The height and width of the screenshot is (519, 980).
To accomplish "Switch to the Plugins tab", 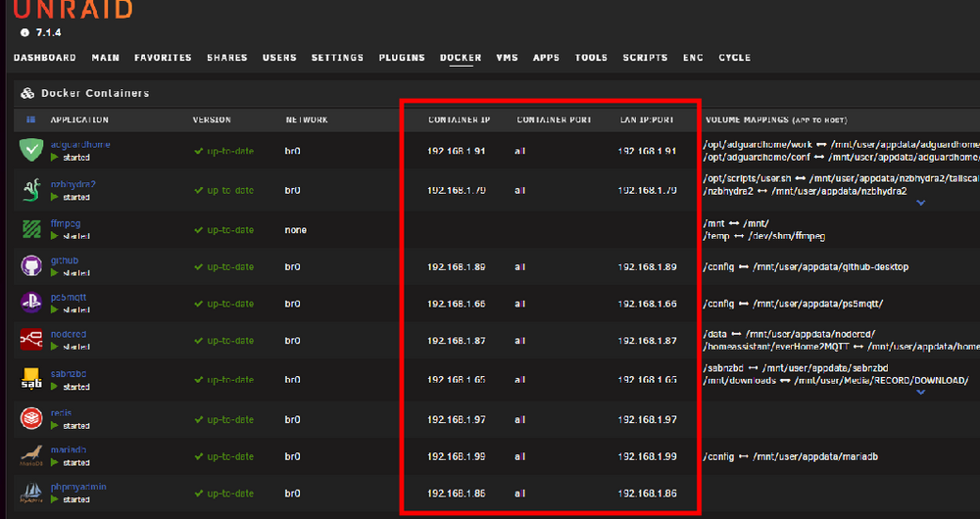I will click(x=402, y=58).
